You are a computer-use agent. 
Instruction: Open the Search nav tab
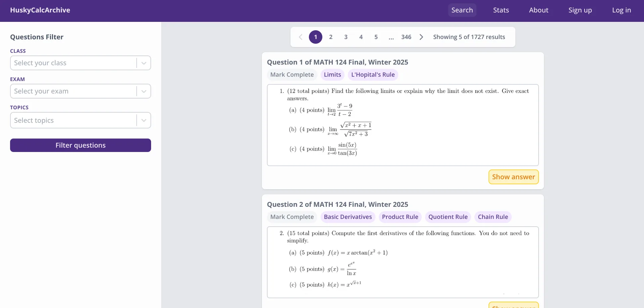click(462, 10)
